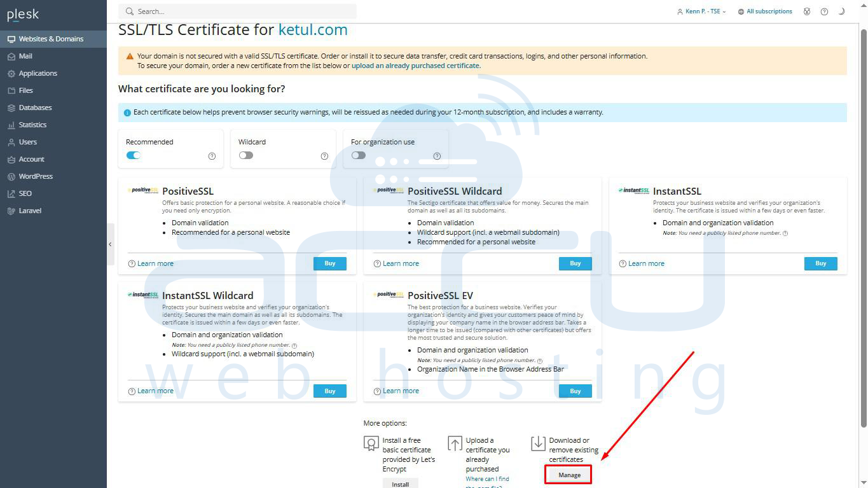Viewport: 868px width, 488px height.
Task: Click the page vertical scrollbar
Action: (864, 229)
